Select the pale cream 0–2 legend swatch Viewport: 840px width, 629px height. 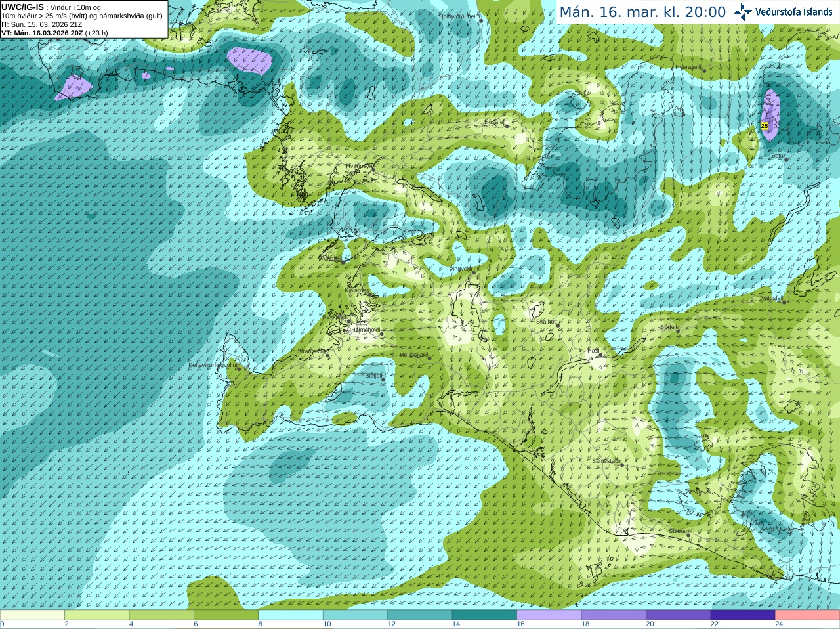coord(33,615)
